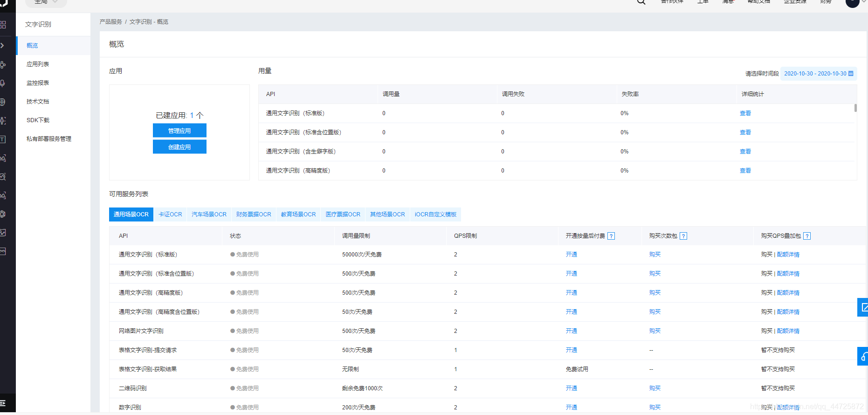Open user avatar in top right corner

[852, 2]
